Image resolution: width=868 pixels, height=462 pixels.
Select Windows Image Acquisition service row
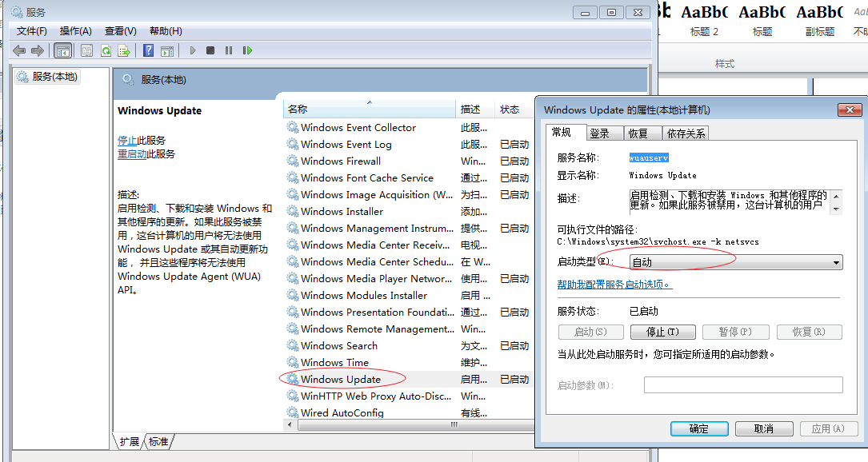[409, 195]
